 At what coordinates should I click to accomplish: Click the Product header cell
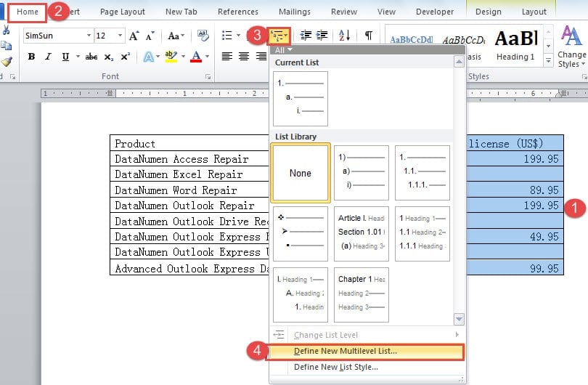(x=189, y=143)
